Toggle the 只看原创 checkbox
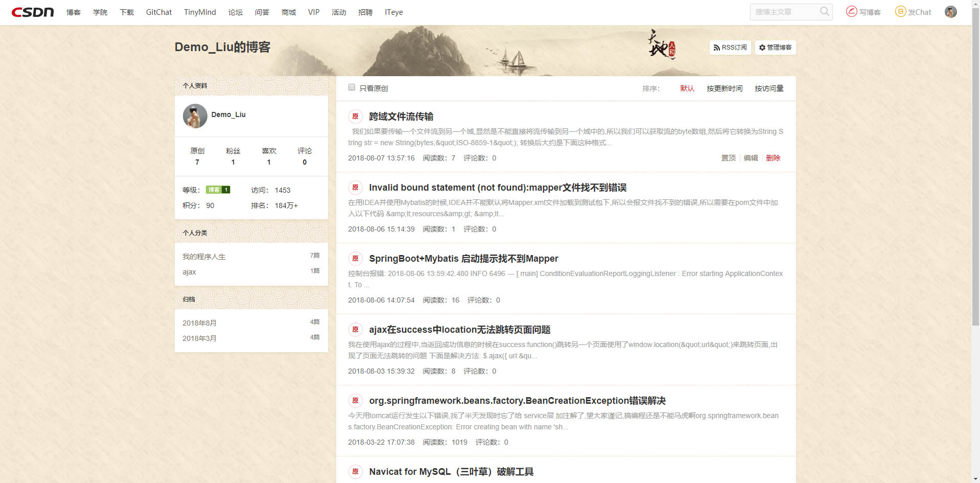 tap(352, 87)
